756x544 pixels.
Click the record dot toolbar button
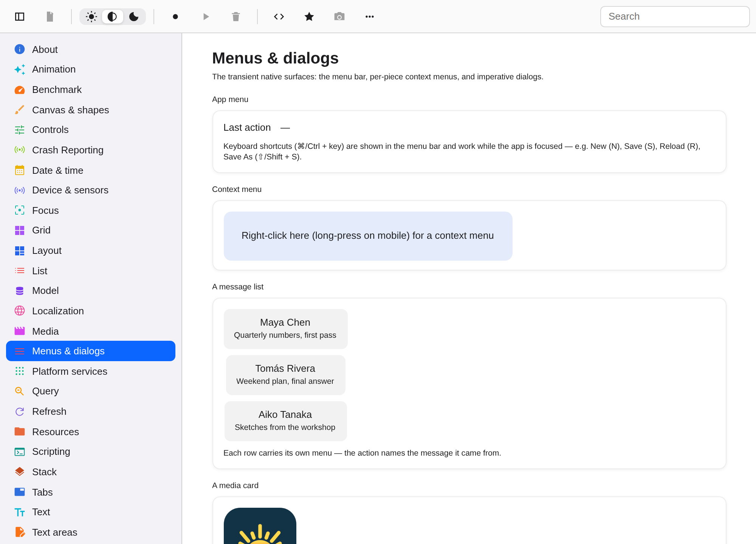[175, 17]
